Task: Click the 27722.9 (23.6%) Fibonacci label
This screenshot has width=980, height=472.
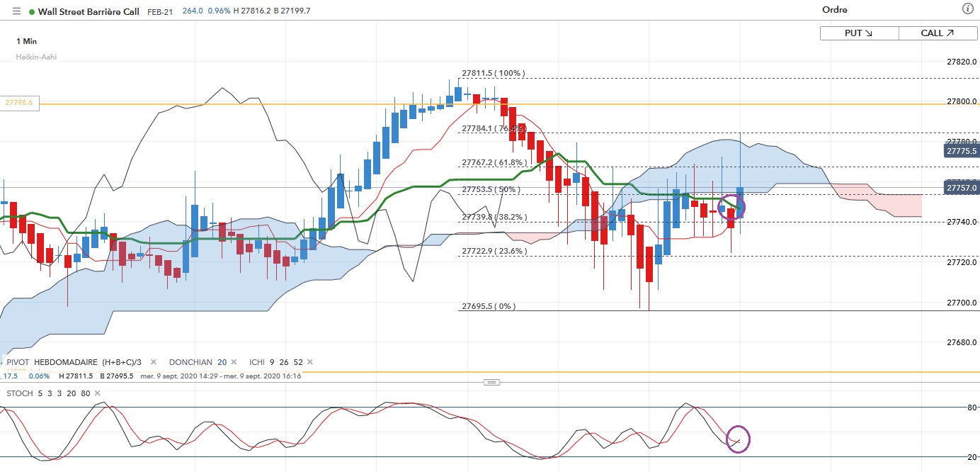Action: pos(494,251)
